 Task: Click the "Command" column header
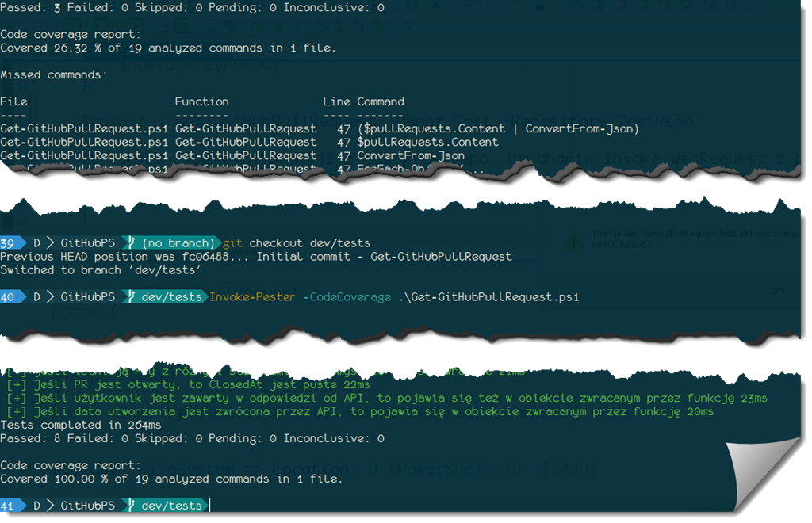381,101
